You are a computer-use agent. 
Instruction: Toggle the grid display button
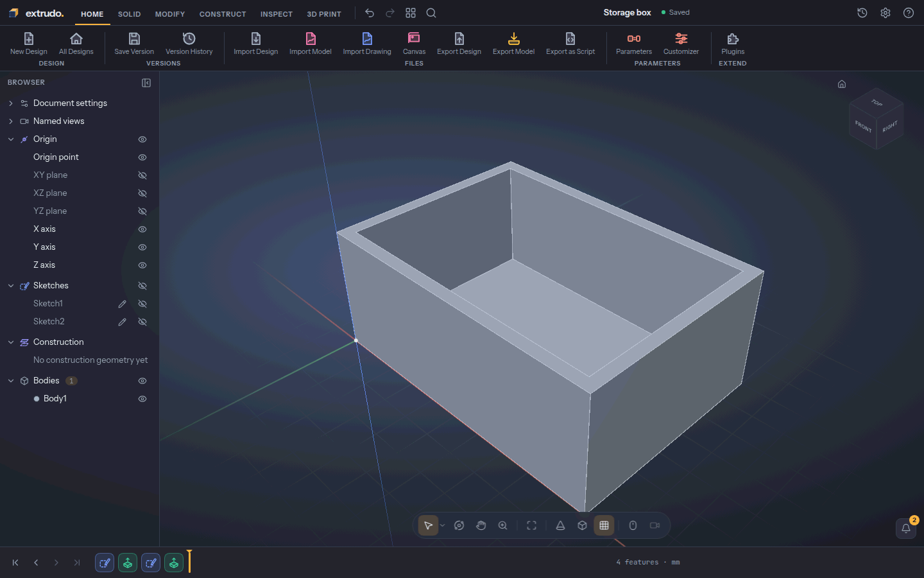pos(604,525)
